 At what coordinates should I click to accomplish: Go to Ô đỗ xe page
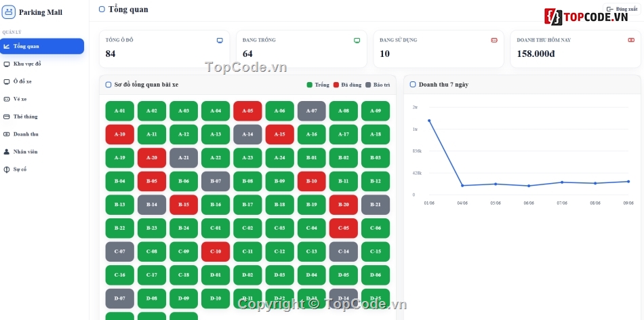(42, 82)
